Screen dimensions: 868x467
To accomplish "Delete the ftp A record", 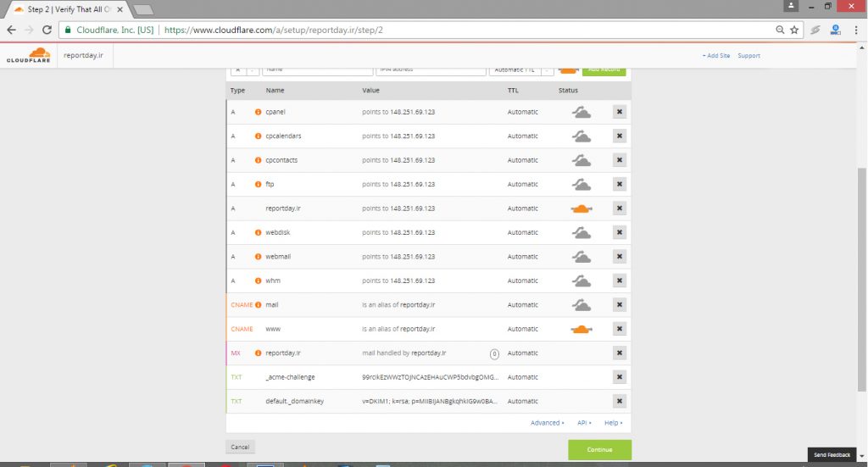I will tap(620, 184).
